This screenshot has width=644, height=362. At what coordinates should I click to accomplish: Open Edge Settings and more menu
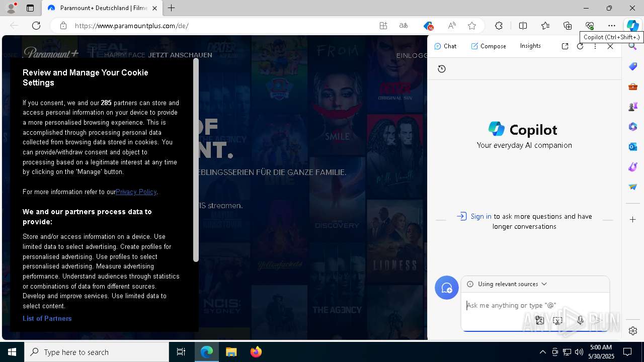tap(612, 26)
